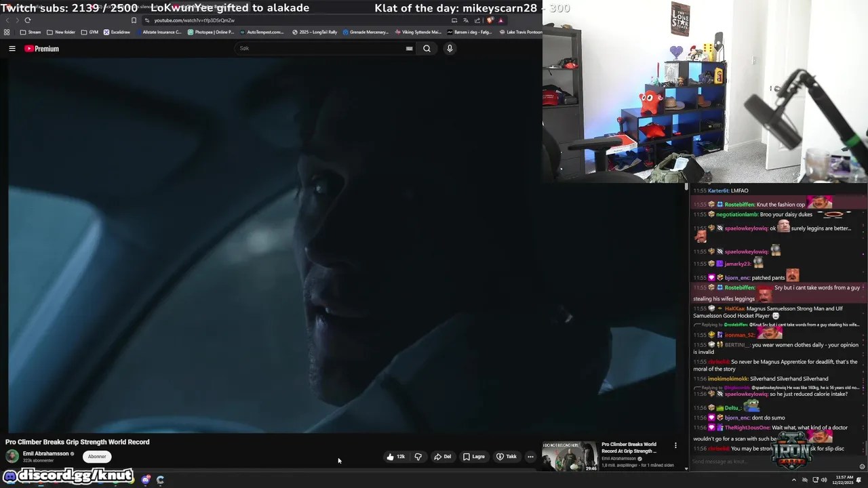Click the Abonner subscribe button
Viewport: 868px width, 488px height.
point(97,457)
